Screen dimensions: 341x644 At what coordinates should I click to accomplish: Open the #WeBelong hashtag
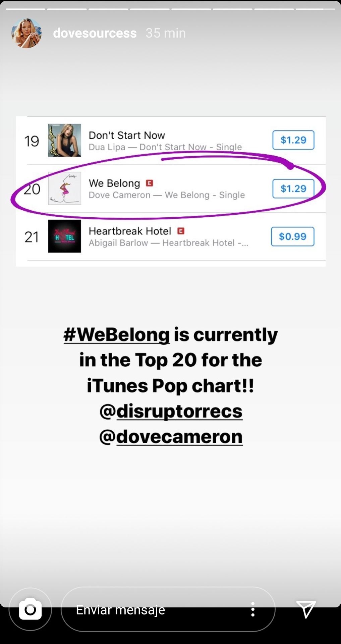[117, 334]
